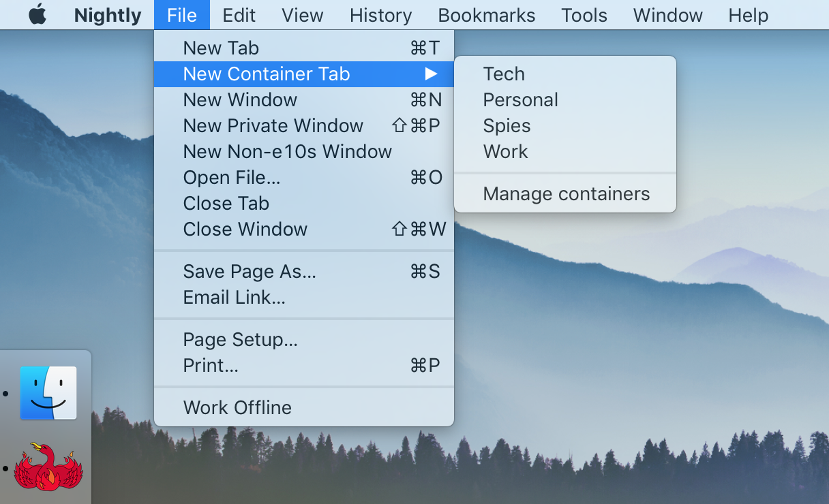Open a Tech container tab
The image size is (829, 504).
click(565, 74)
